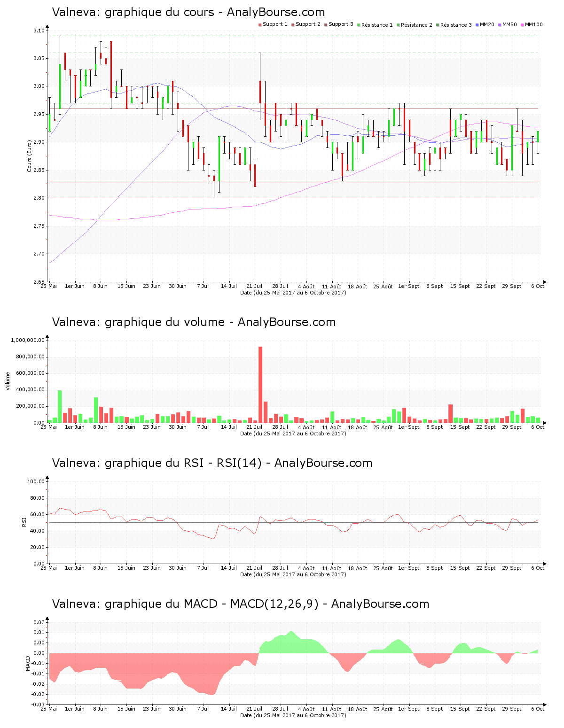This screenshot has width=564, height=728.
Task: Click the 'Cours (Euro)' axis title
Action: click(x=29, y=156)
